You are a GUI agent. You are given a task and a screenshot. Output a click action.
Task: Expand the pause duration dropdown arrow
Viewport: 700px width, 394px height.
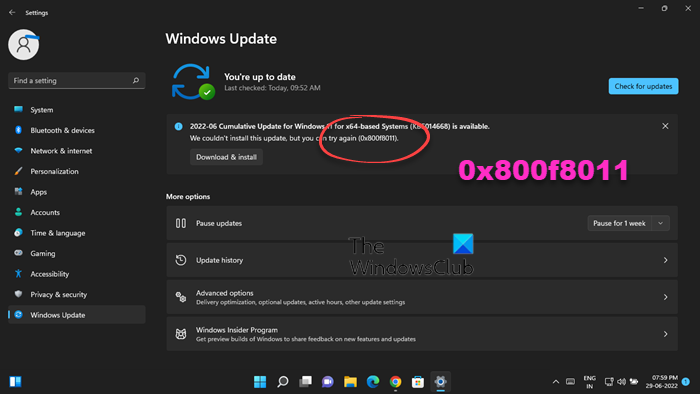pyautogui.click(x=661, y=223)
